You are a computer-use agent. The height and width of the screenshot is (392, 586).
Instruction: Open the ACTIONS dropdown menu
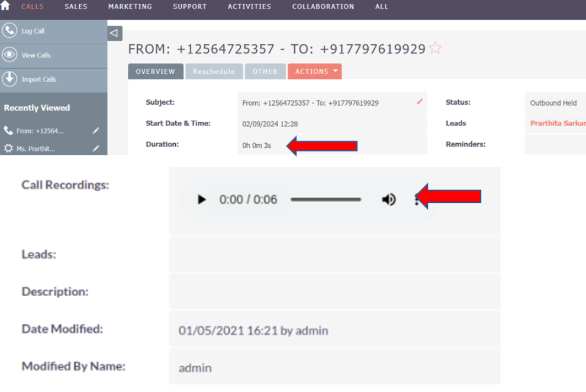click(x=314, y=71)
